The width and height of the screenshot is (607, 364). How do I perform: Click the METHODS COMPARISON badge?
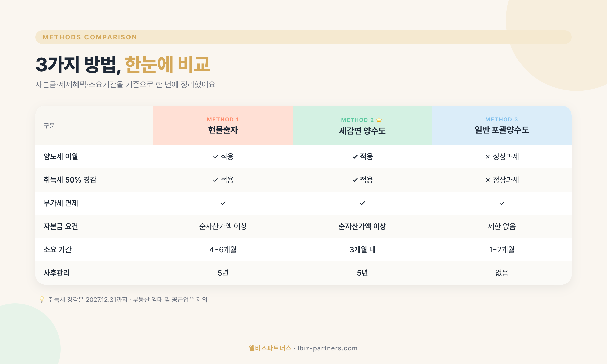[90, 37]
